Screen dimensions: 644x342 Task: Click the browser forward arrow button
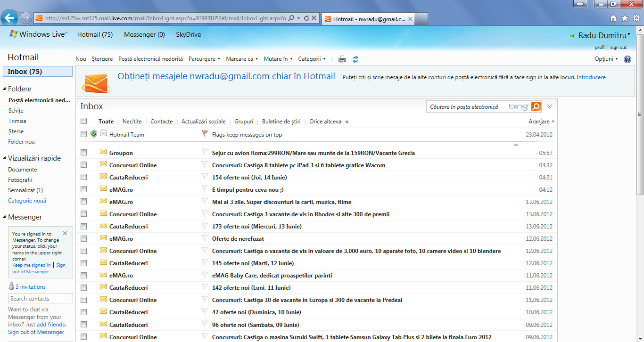26,18
